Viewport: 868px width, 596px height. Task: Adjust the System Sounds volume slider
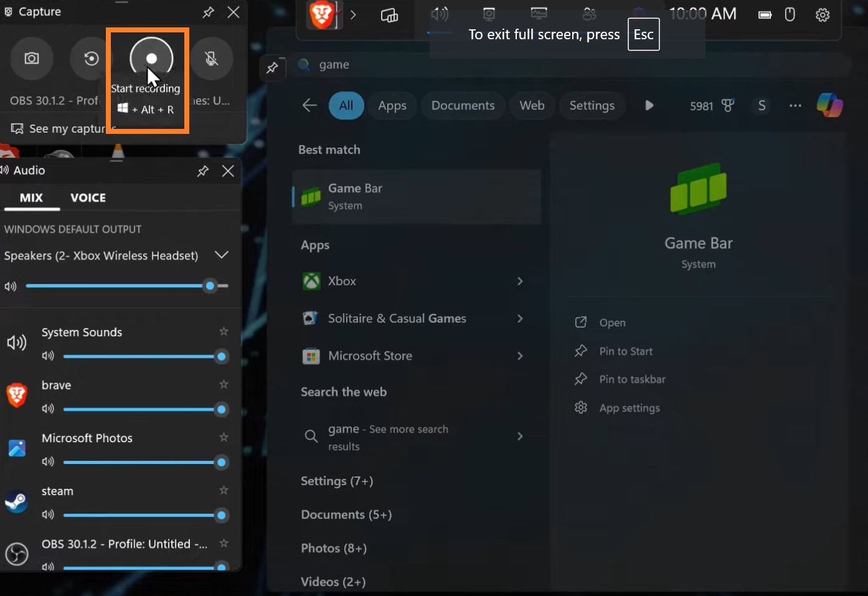[x=145, y=357]
